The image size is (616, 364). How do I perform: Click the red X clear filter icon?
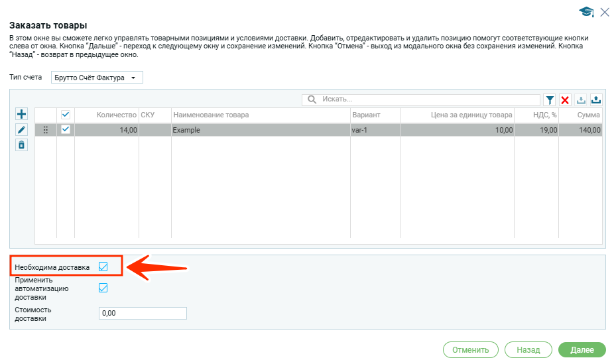click(x=565, y=99)
